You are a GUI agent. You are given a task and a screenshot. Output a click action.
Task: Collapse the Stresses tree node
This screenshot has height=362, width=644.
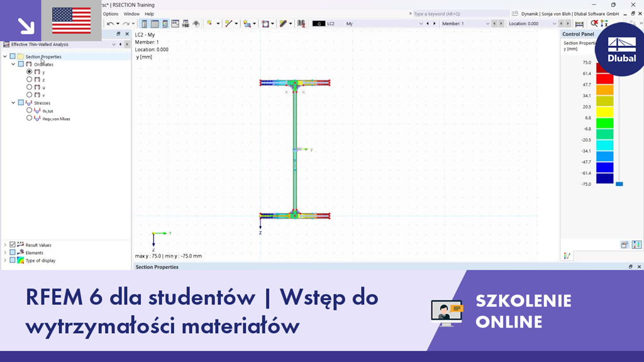click(13, 102)
